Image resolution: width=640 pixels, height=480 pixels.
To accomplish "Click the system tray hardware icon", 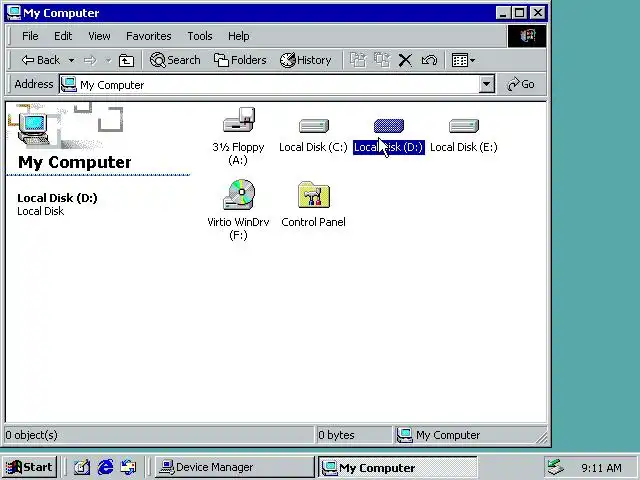I will tap(555, 467).
